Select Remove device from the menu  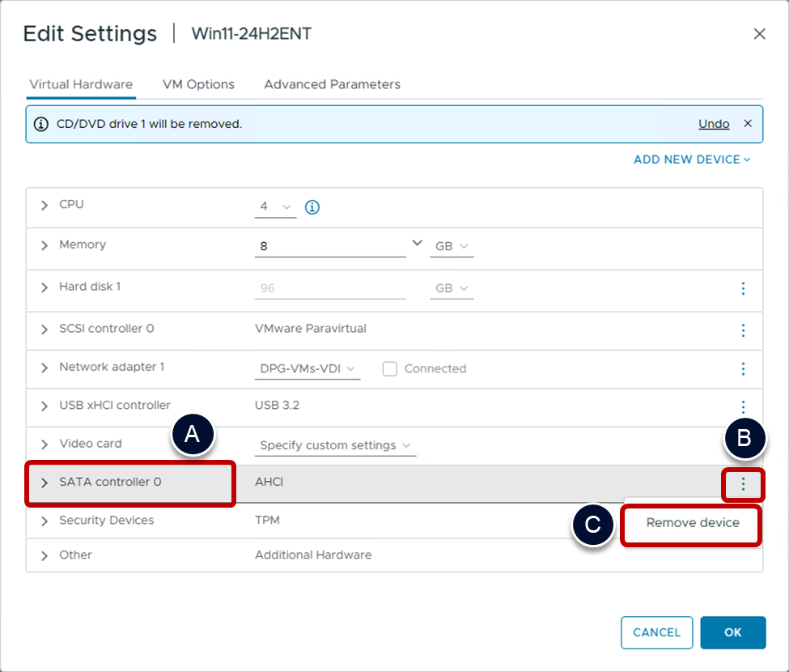[x=692, y=523]
